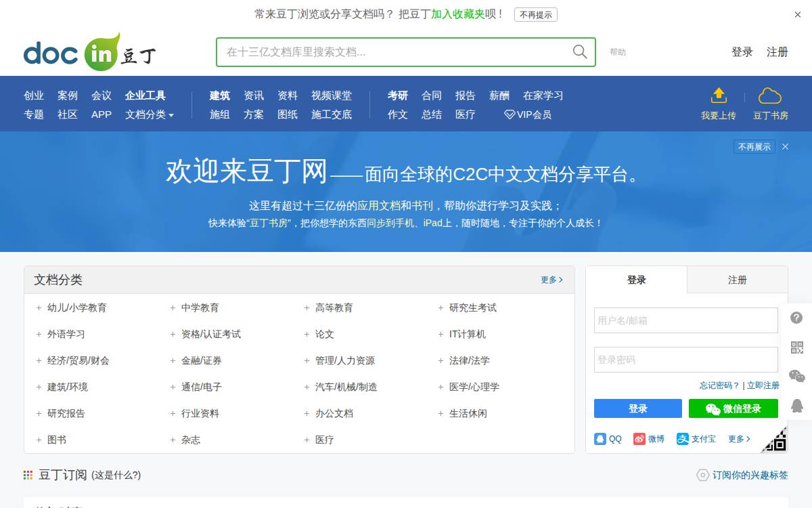
Task: Click 登录 in the top header
Action: coord(742,52)
